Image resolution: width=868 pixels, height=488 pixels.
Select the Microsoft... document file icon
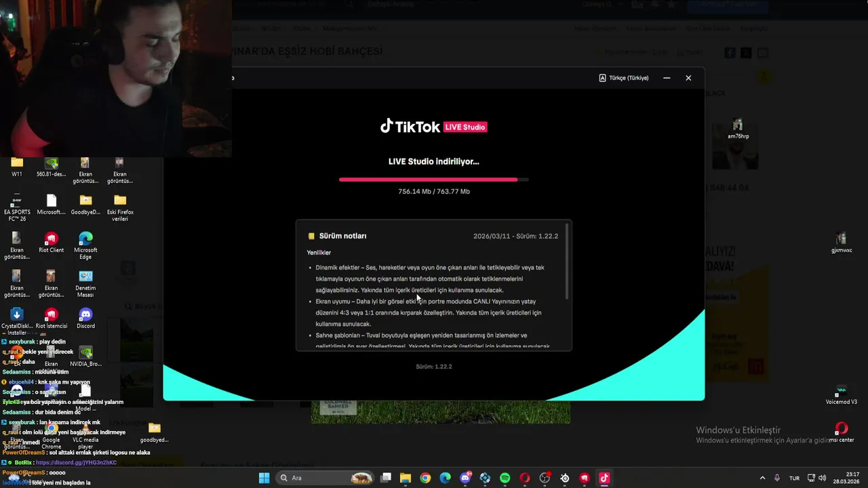click(51, 205)
